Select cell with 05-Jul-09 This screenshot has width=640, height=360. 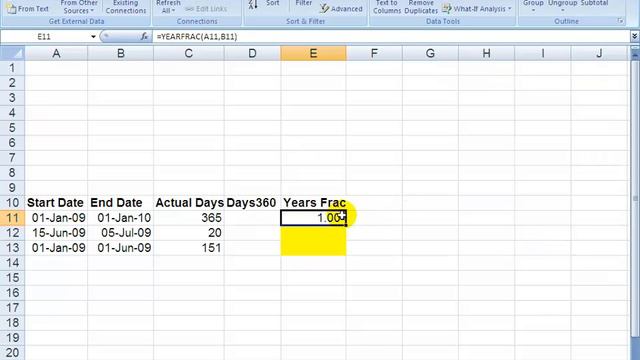tap(121, 233)
